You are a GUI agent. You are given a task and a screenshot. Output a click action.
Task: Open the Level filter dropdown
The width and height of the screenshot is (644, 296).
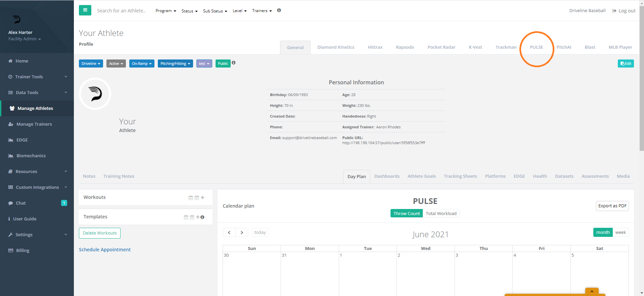(240, 11)
